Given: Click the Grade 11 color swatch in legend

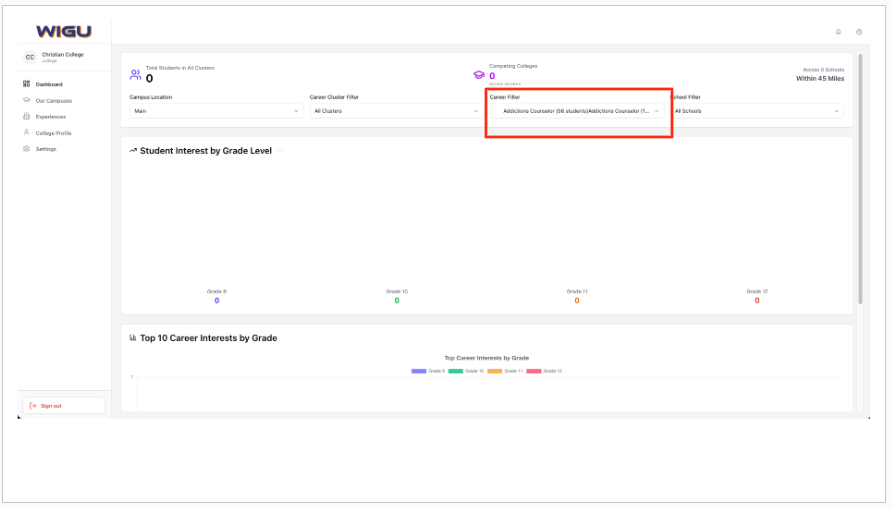Looking at the screenshot, I should point(495,370).
